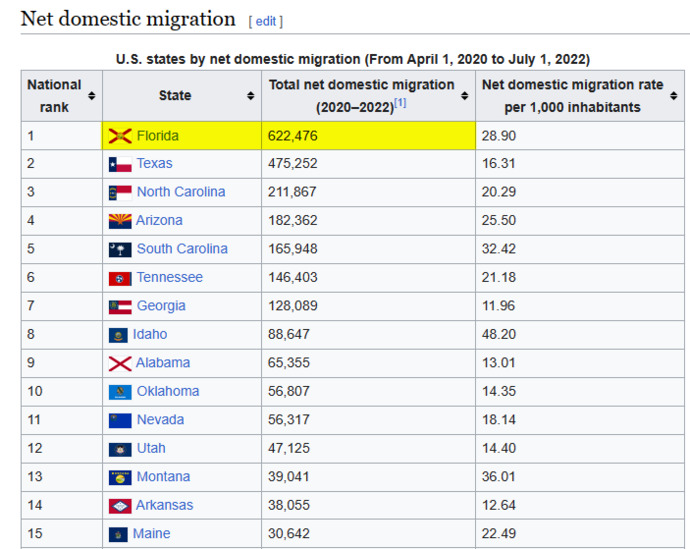Open the North Carolina article link
690x549 pixels.
point(181,192)
